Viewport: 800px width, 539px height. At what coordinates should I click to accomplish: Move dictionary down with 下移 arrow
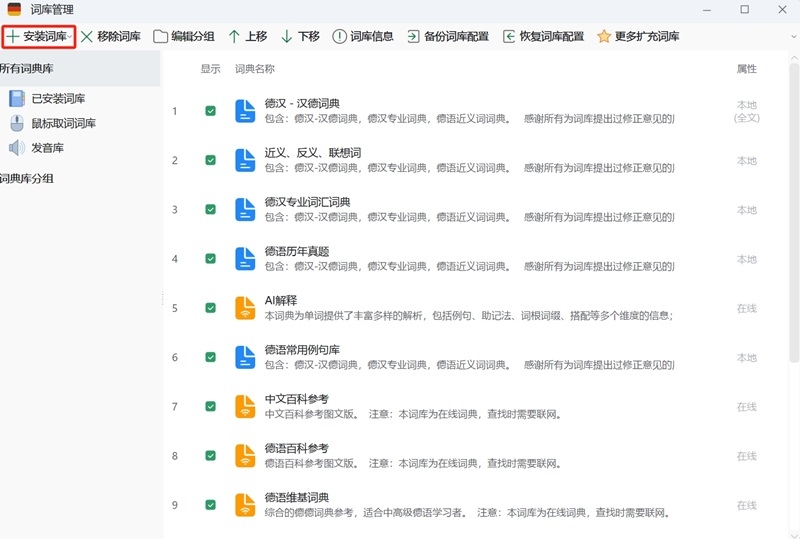point(287,36)
